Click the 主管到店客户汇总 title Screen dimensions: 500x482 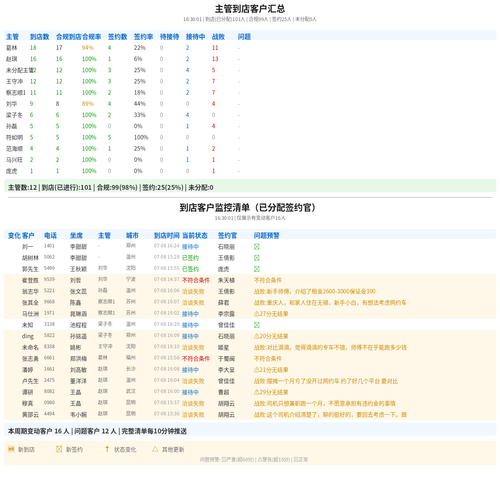tap(250, 9)
